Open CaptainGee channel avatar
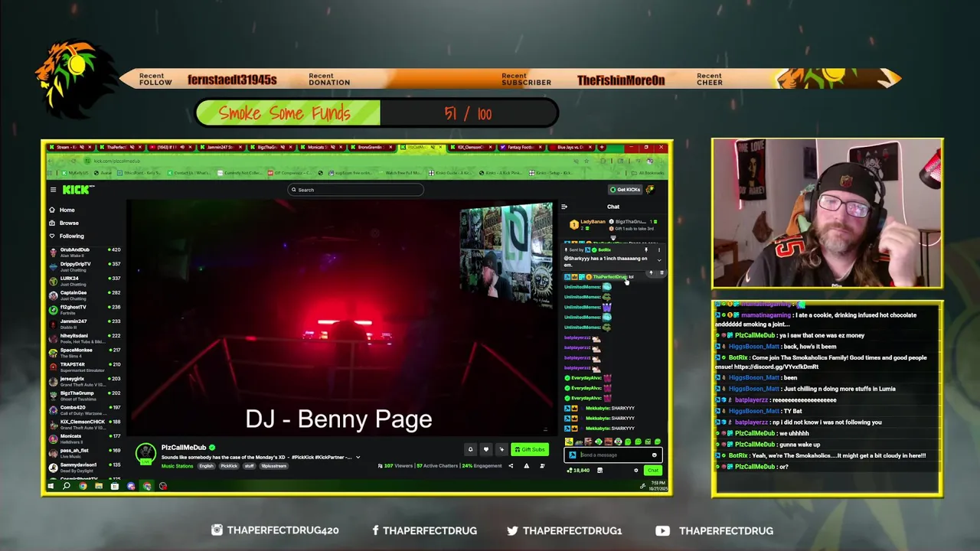The height and width of the screenshot is (551, 980). 53,295
